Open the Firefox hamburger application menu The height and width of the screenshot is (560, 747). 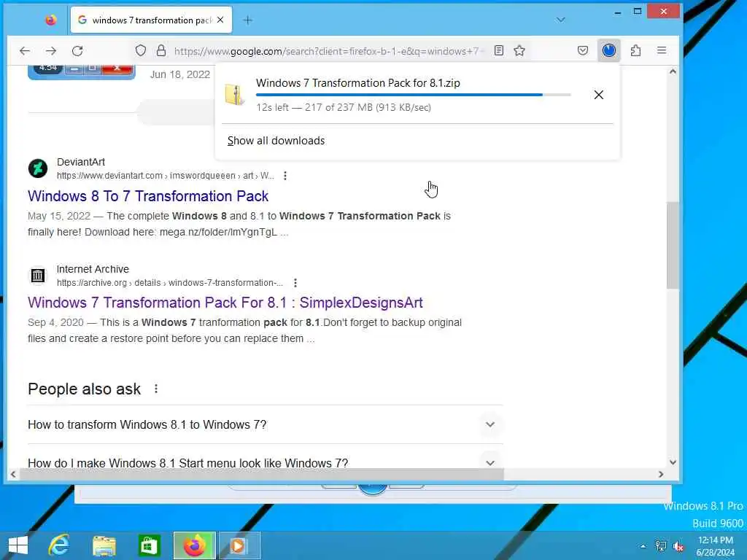(x=662, y=50)
